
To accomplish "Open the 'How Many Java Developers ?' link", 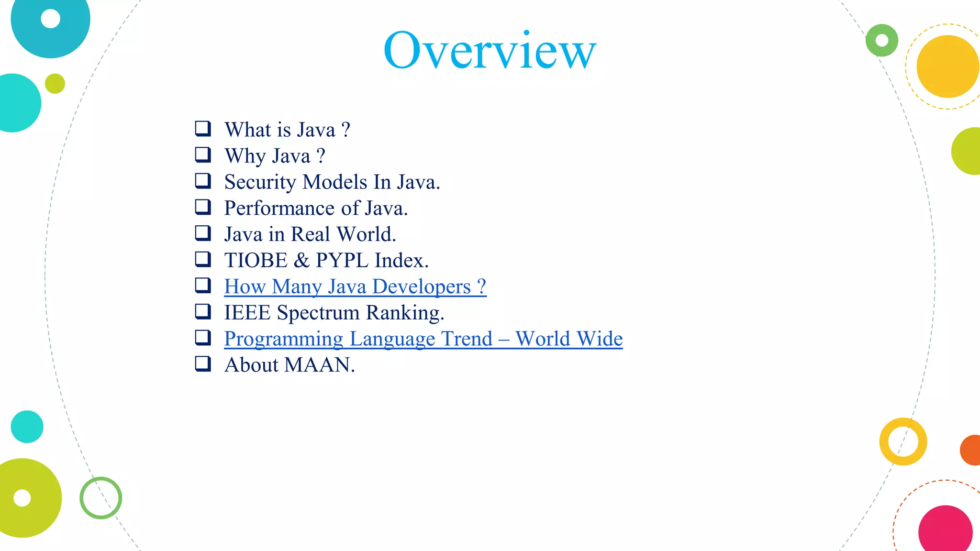I will click(355, 287).
